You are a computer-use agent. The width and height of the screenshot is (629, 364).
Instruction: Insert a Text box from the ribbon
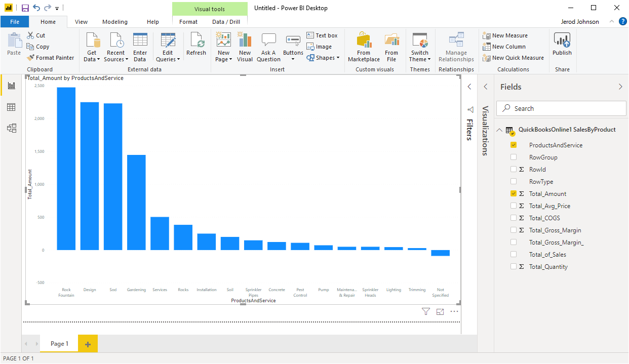pyautogui.click(x=322, y=35)
